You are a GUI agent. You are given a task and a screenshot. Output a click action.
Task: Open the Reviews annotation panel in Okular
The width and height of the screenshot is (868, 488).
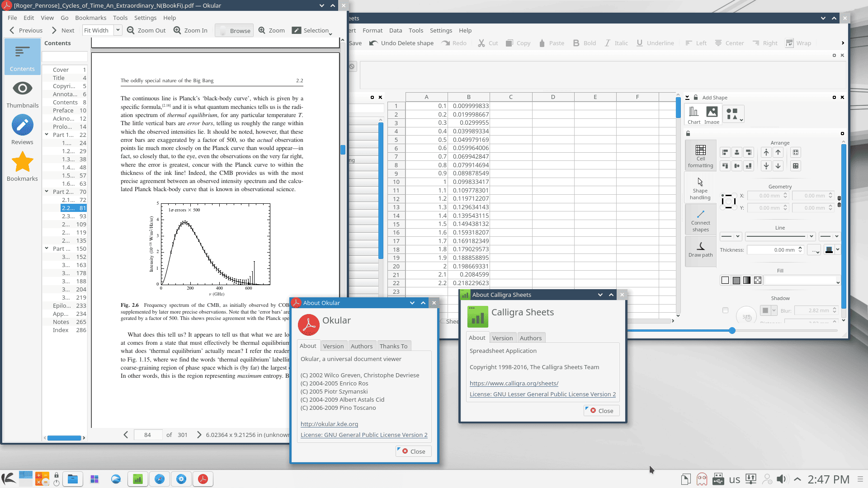(22, 130)
